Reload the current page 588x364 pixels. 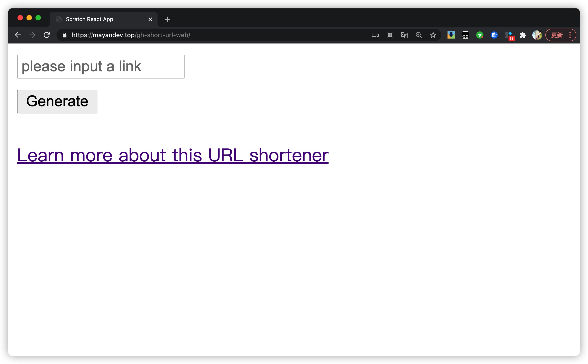[47, 35]
